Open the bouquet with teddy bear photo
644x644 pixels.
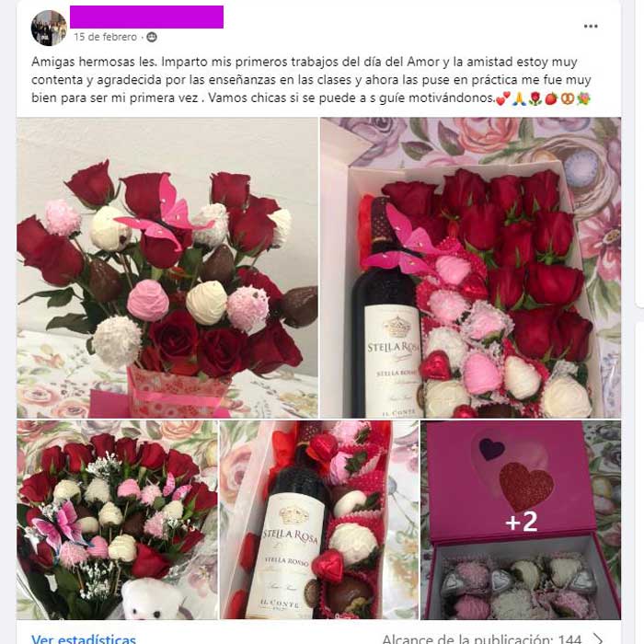(117, 520)
